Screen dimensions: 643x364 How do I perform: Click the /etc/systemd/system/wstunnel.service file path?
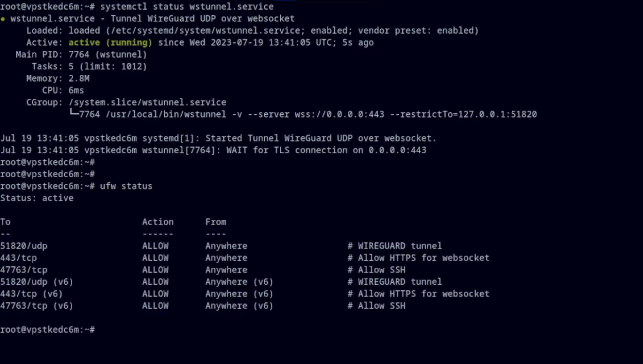point(205,31)
